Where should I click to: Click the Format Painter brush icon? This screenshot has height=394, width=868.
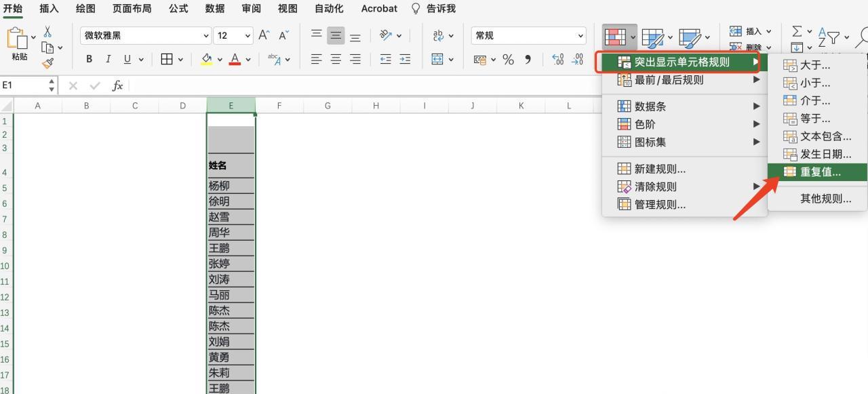[x=47, y=63]
